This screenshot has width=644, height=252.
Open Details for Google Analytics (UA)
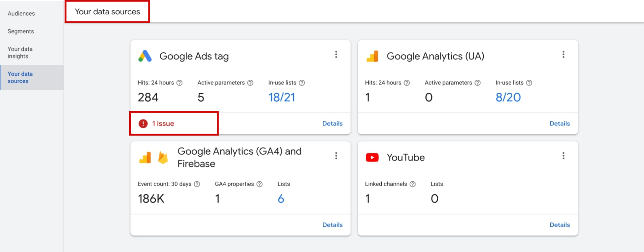pyautogui.click(x=559, y=123)
